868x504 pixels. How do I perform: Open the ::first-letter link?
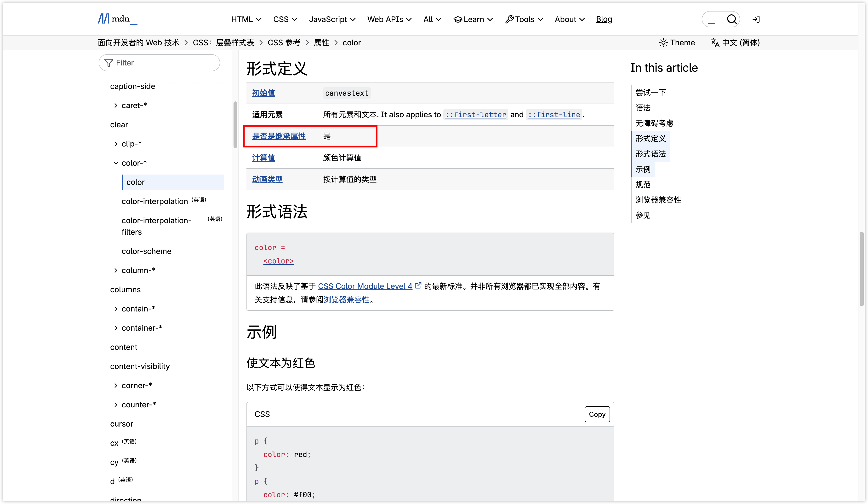(x=475, y=114)
